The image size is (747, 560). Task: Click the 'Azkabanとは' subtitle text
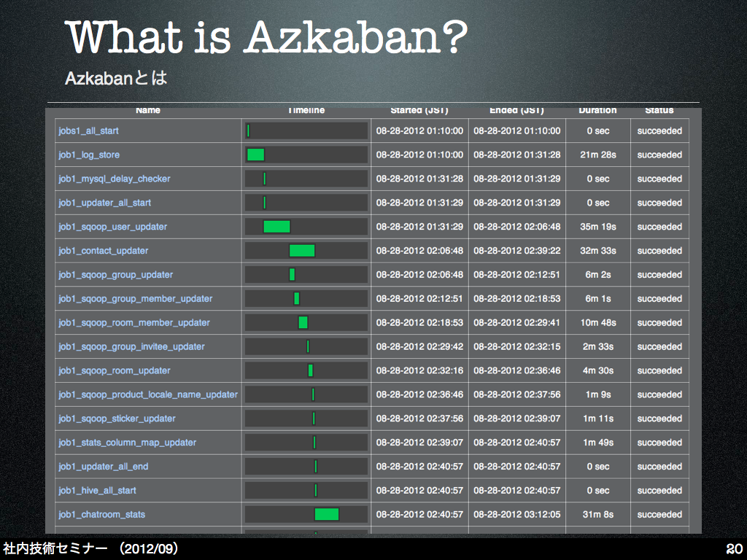point(116,78)
